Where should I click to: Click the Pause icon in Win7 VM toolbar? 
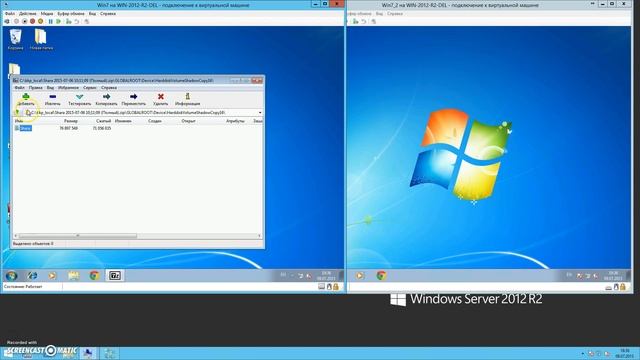tap(51, 21)
